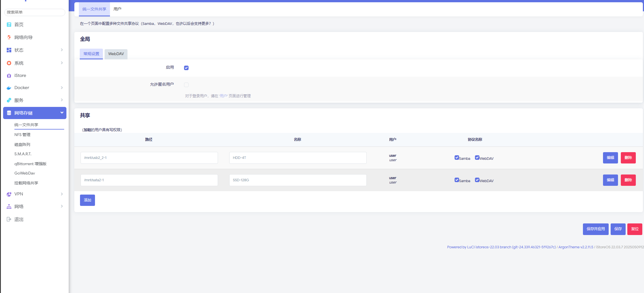Image resolution: width=644 pixels, height=293 pixels.
Task: Switch to the WebDAV settings tab
Action: point(116,54)
